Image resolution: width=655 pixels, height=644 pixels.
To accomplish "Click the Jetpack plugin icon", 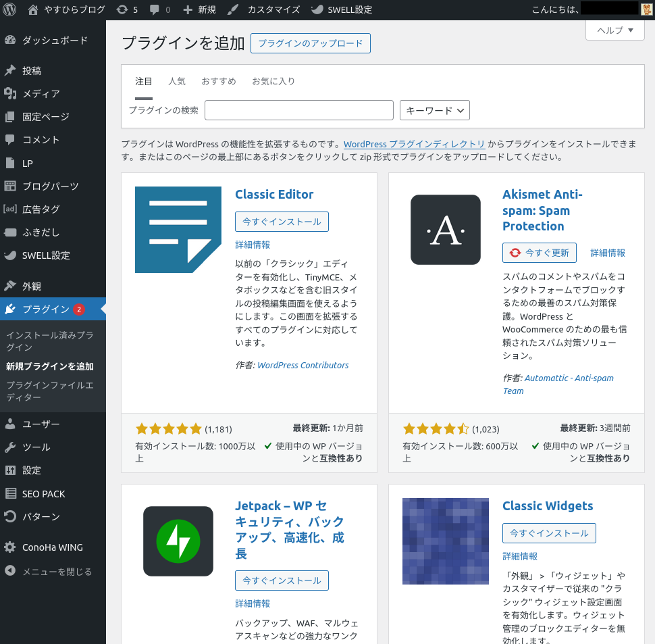I will click(x=178, y=541).
